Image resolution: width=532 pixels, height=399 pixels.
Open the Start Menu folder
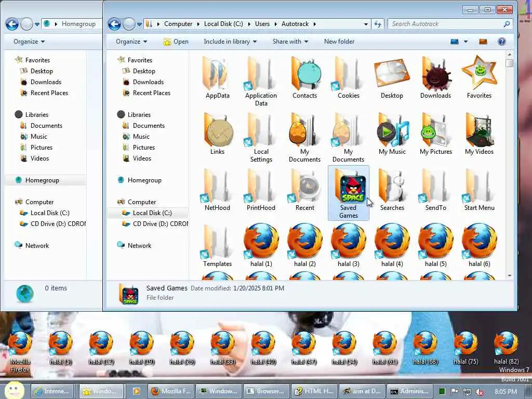479,190
